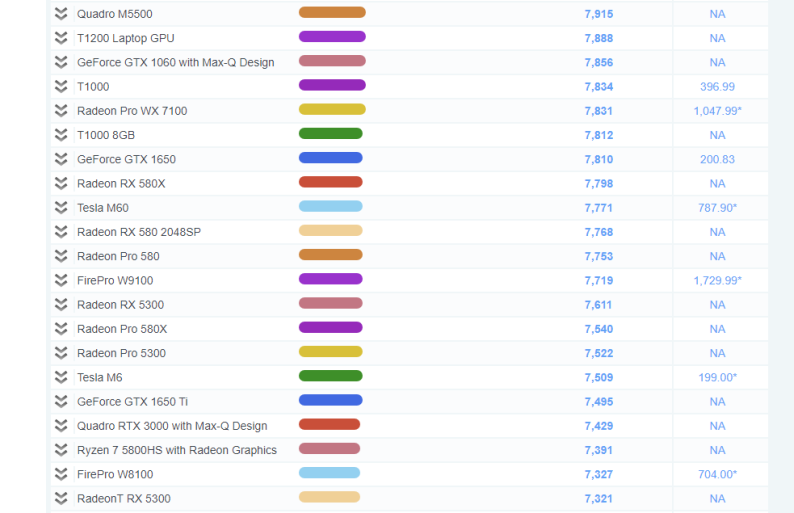The image size is (794, 513).
Task: Open the Radeon RX 580 2048SP link
Action: 139,232
